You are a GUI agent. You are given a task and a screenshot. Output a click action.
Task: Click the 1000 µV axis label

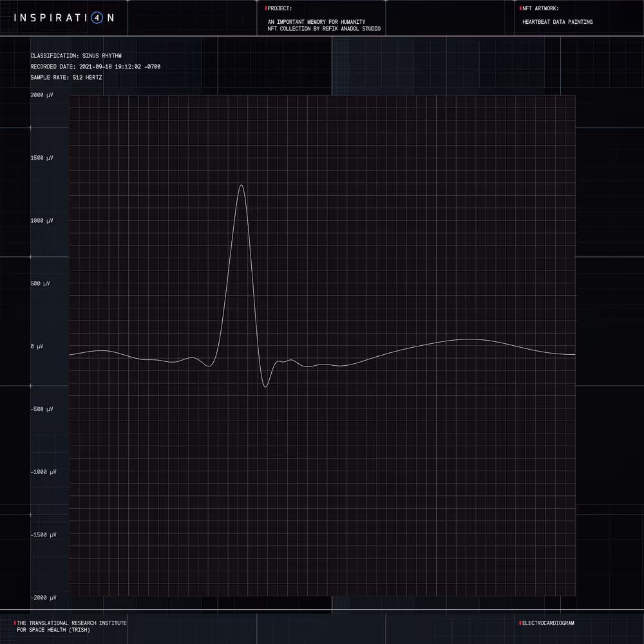point(42,220)
